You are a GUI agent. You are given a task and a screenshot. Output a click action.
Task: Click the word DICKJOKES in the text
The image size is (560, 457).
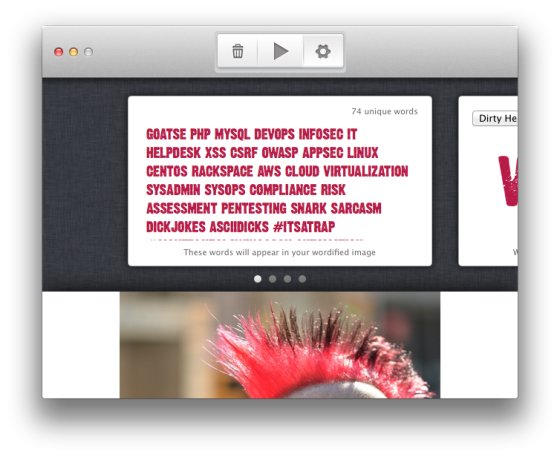coord(176,227)
